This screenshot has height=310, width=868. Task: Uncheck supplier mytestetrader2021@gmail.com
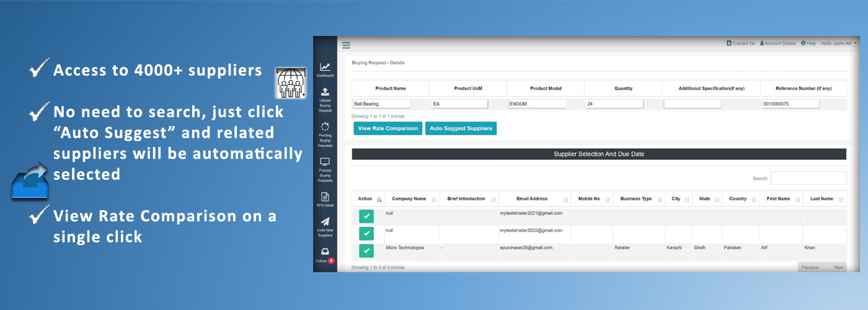(366, 216)
